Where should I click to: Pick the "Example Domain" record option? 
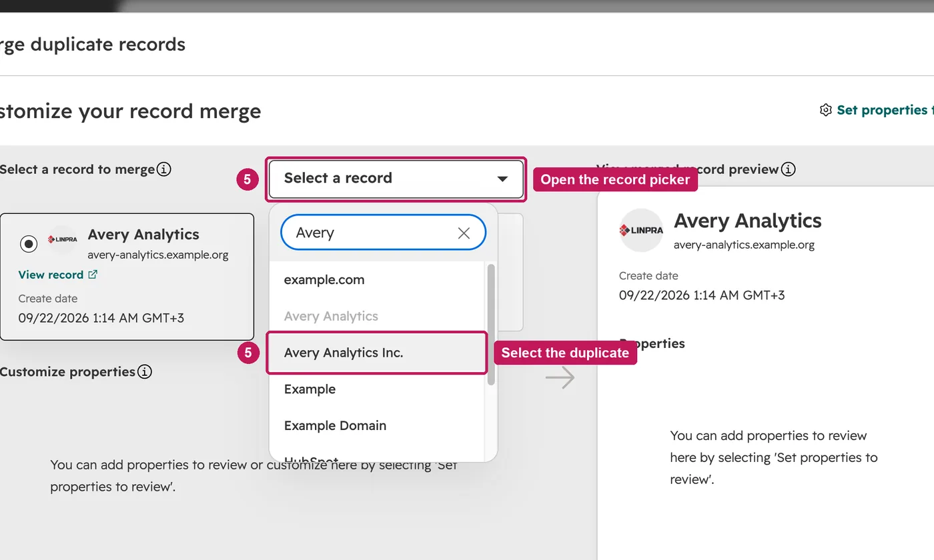click(377, 425)
